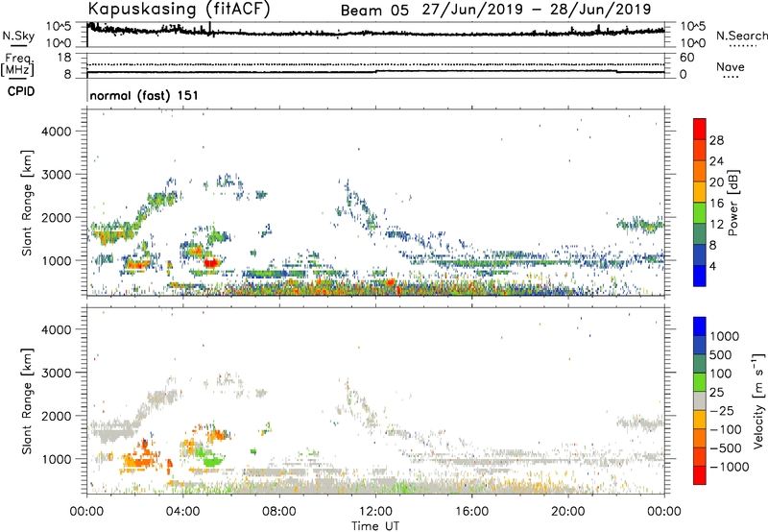Image resolution: width=768 pixels, height=532 pixels.
Task: Click the 16 tick on Power colorbar
Action: 716,204
